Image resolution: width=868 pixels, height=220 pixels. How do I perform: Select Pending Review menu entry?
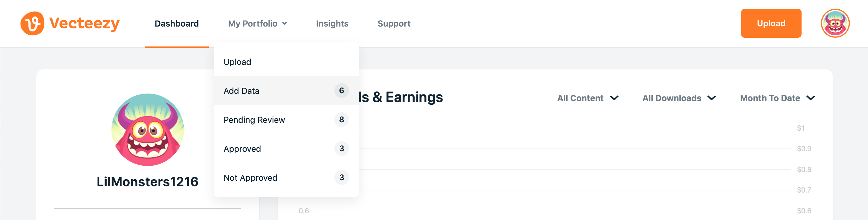286,120
